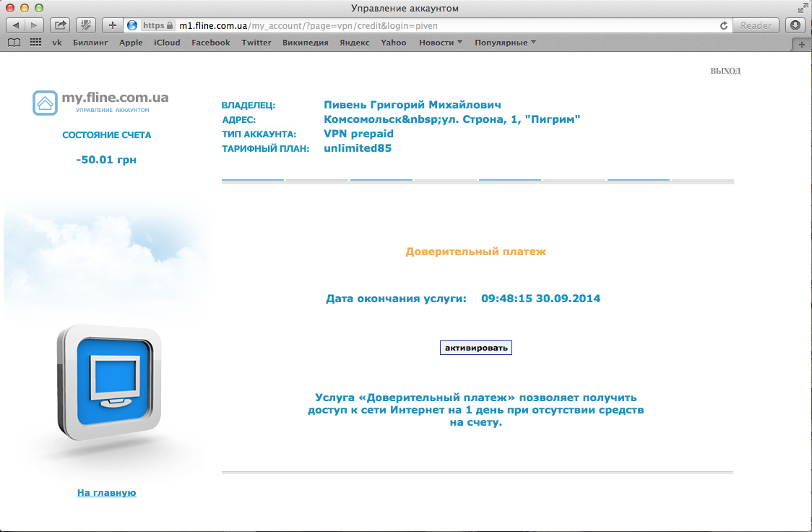Screen dimensions: 812x532
Task: Expand the Новости bookmarks folder
Action: [x=441, y=43]
